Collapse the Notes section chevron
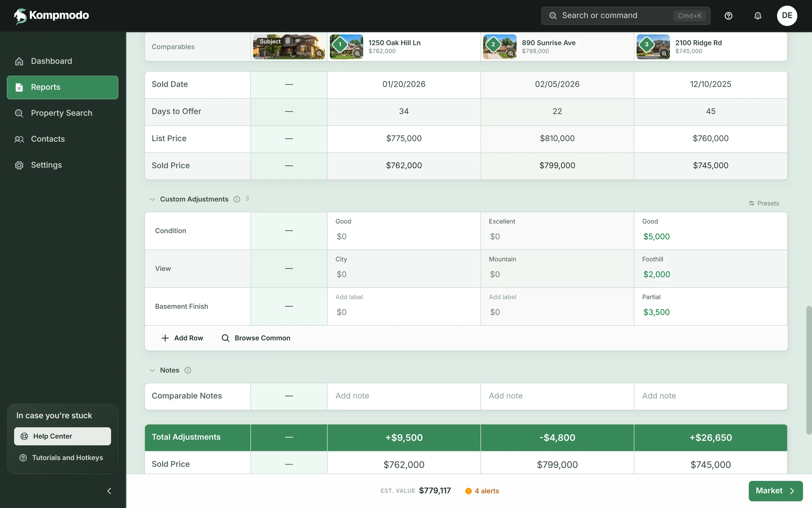Viewport: 812px width, 508px height. (152, 371)
